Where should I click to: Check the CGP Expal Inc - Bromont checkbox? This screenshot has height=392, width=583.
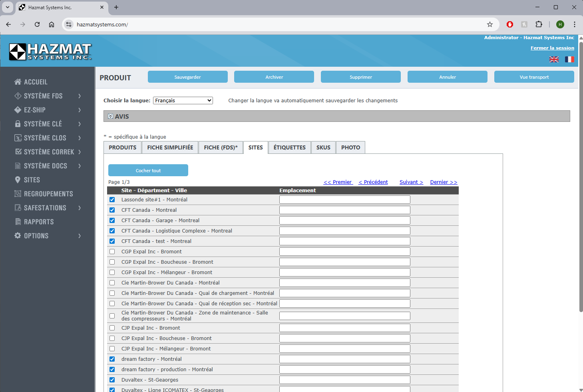112,252
